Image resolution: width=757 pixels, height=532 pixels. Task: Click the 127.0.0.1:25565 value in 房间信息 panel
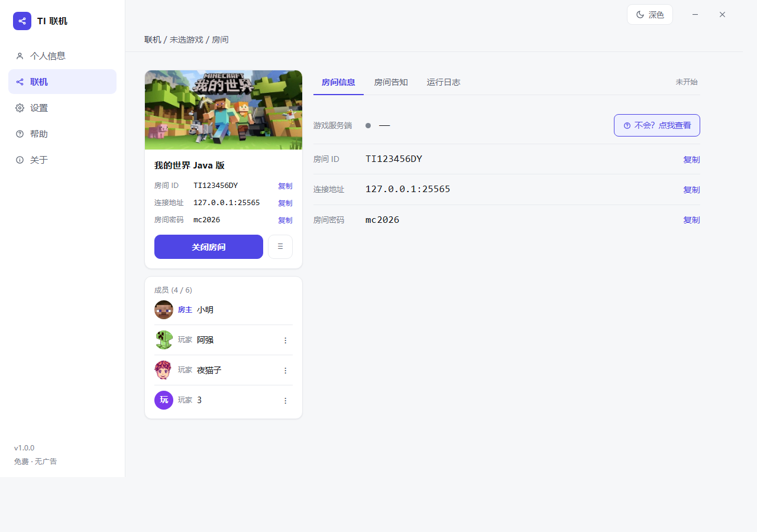(x=408, y=189)
